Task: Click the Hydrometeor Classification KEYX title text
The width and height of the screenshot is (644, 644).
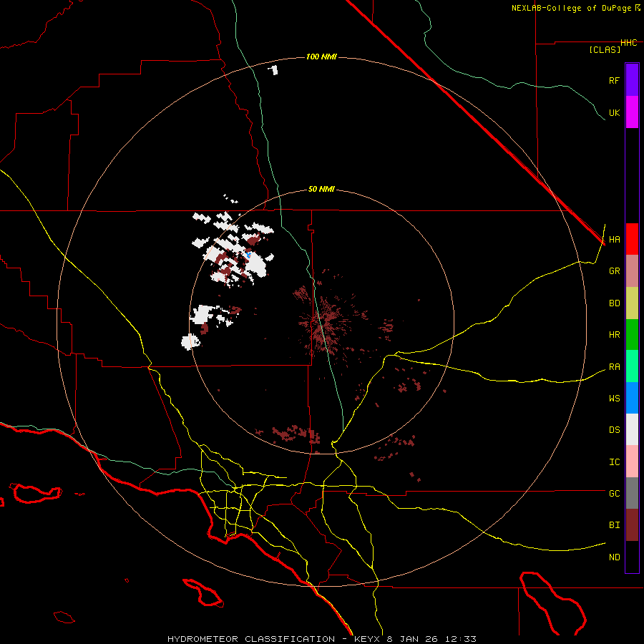Action: [x=321, y=638]
